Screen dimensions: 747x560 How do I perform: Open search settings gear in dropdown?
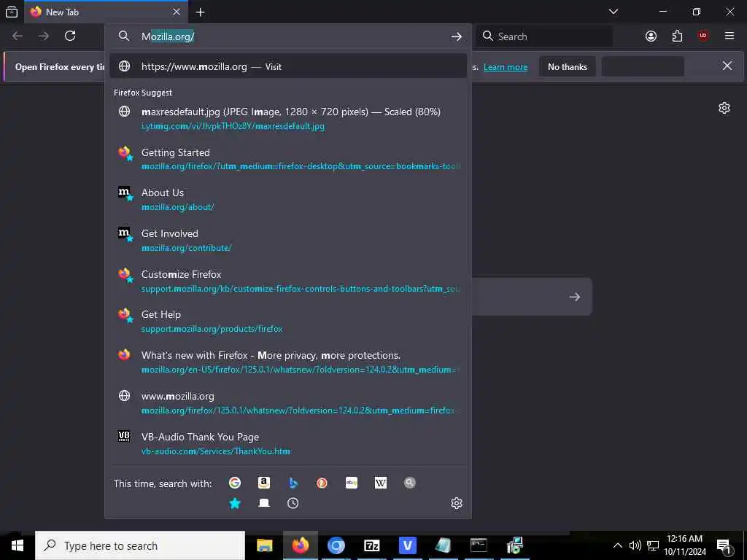(457, 503)
